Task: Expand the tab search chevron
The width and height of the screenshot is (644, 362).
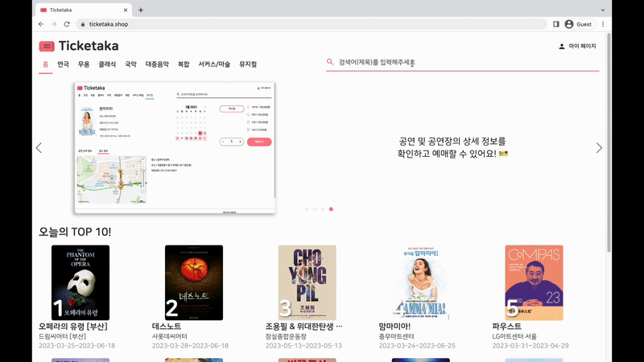Action: pos(603,10)
